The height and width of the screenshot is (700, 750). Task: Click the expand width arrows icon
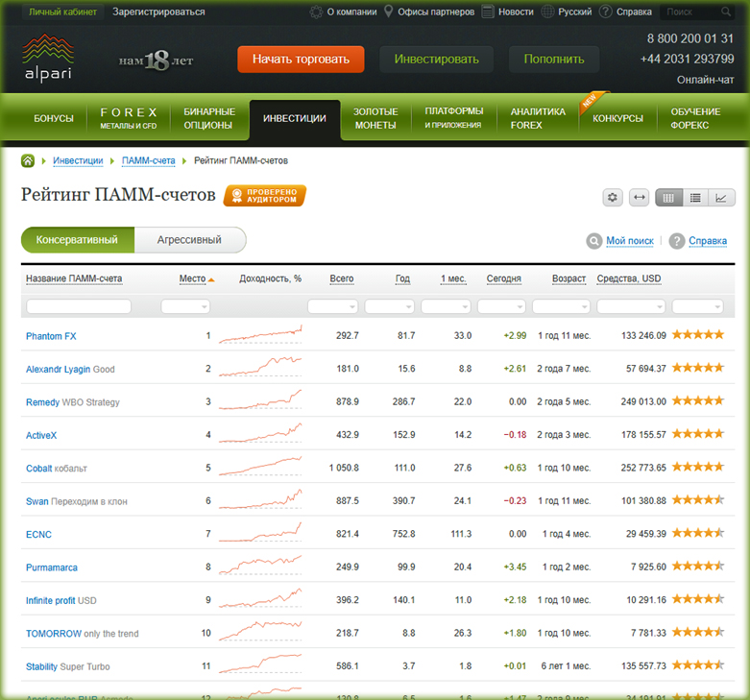coord(639,197)
